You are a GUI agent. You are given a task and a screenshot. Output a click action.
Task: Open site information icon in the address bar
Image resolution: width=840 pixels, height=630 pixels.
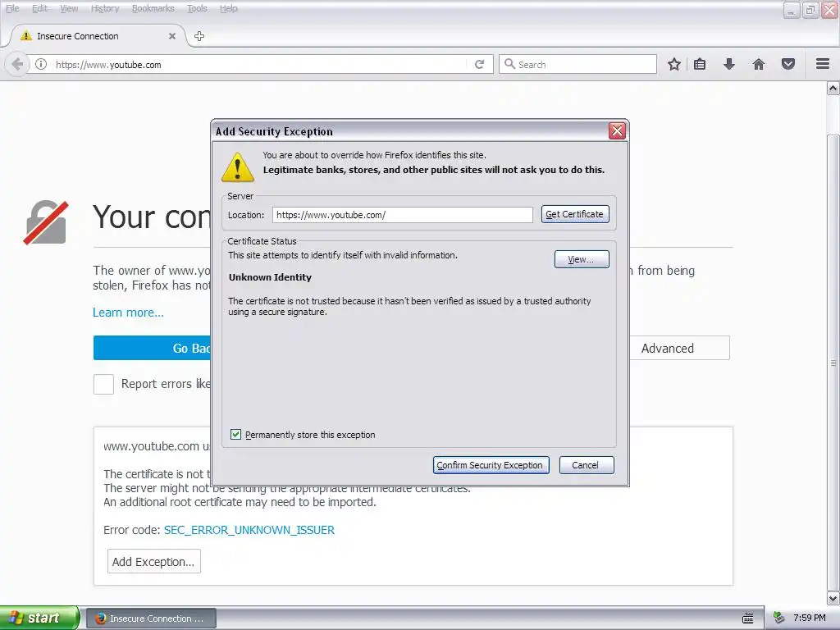tap(41, 64)
